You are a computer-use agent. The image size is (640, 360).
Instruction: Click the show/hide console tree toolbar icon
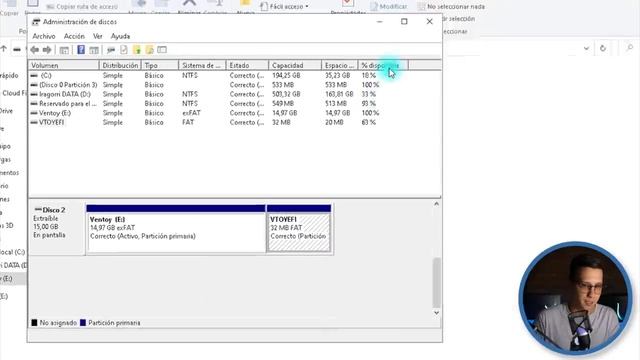coord(64,50)
